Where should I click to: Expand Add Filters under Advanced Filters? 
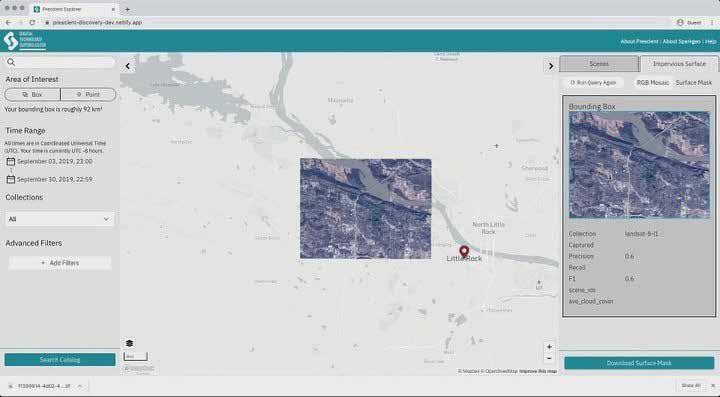[x=60, y=263]
